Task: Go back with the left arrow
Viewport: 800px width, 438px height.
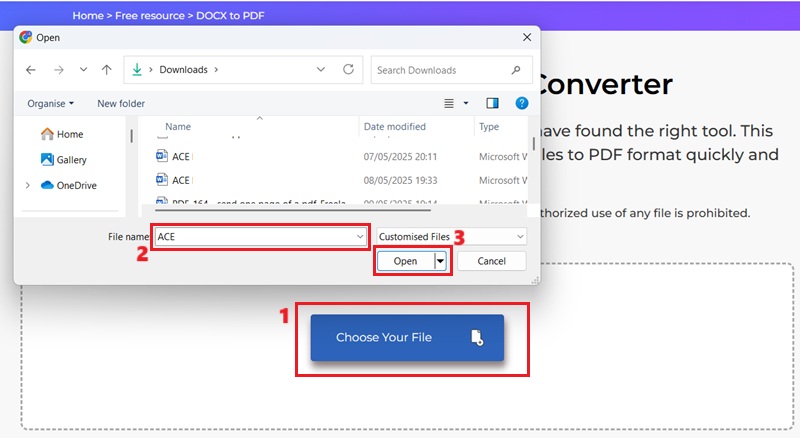Action: [x=31, y=70]
